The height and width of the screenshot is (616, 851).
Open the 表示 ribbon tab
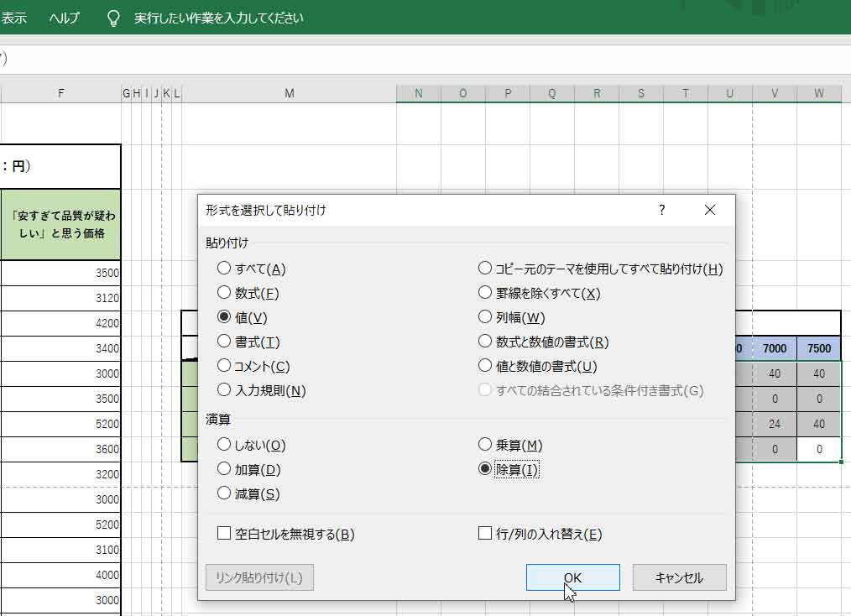[x=13, y=16]
